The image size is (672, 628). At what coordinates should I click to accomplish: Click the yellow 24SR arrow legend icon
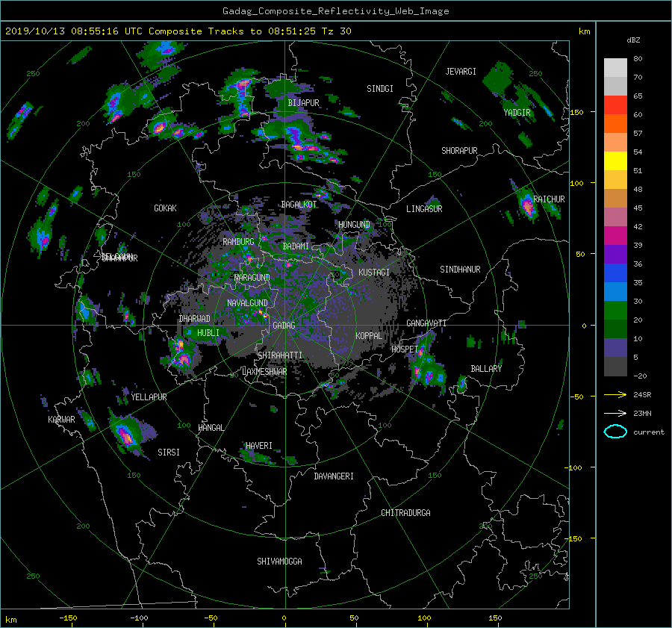615,394
